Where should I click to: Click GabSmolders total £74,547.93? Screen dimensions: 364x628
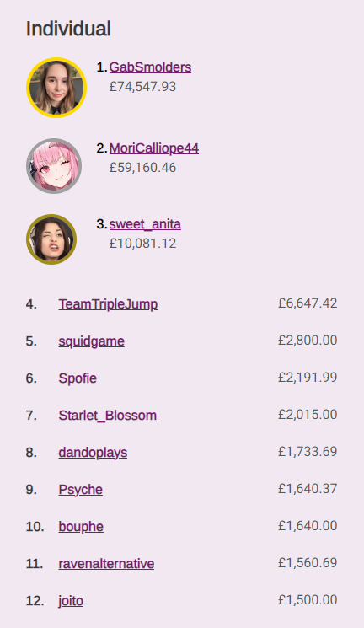coord(142,87)
